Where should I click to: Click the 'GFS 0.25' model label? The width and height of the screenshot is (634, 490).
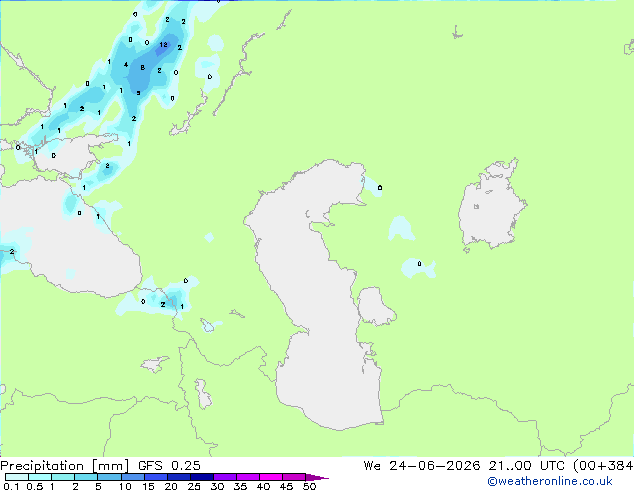(169, 466)
